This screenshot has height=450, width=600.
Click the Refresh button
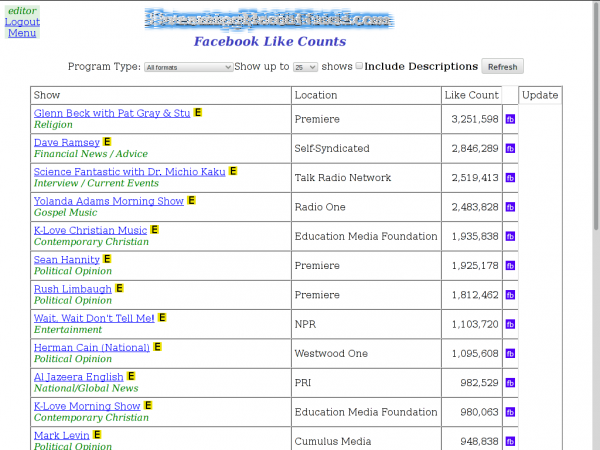point(502,67)
